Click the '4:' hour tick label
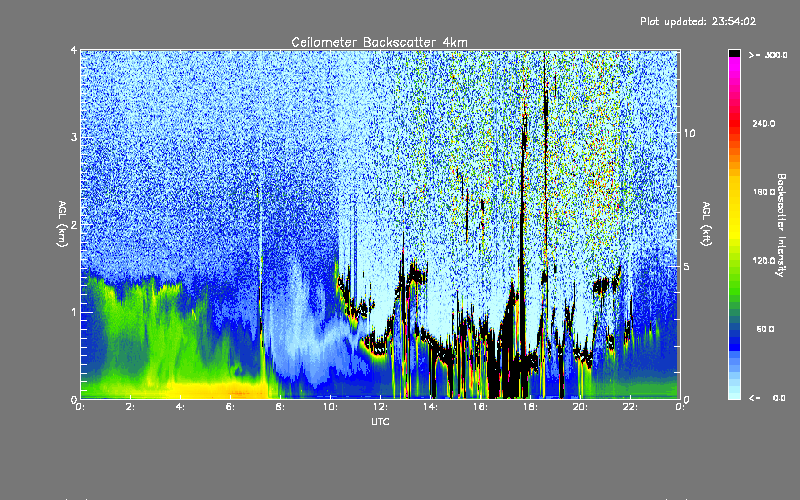The width and height of the screenshot is (800, 500). pos(181,407)
